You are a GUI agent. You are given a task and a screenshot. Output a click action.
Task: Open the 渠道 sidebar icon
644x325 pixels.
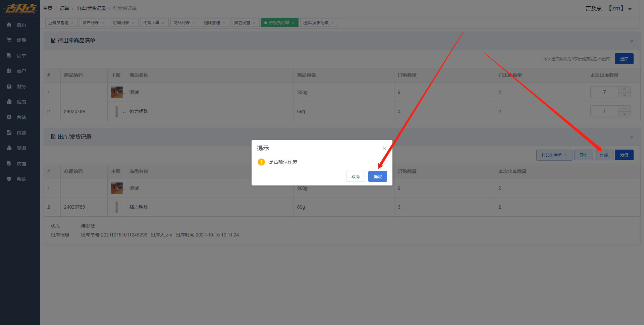pyautogui.click(x=9, y=148)
